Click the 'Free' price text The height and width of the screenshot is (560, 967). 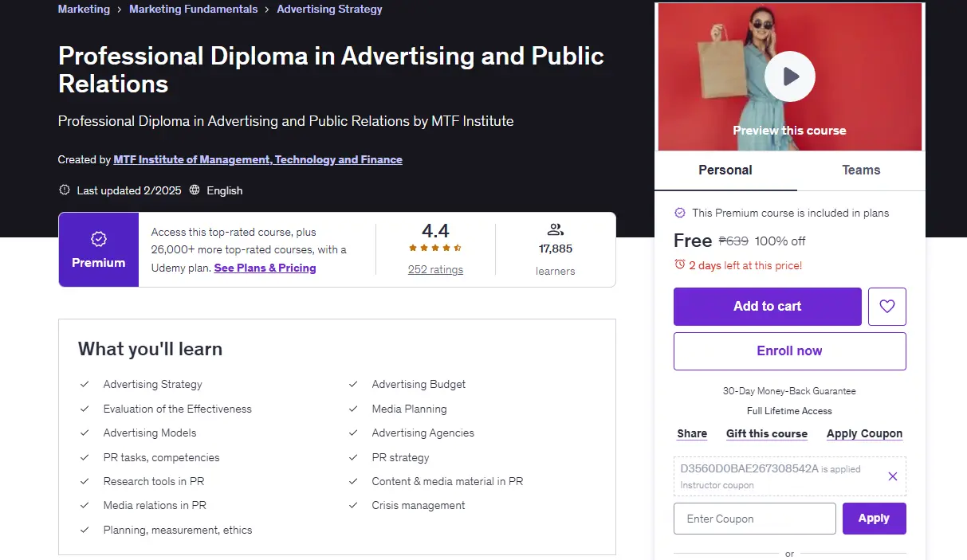[x=693, y=241]
